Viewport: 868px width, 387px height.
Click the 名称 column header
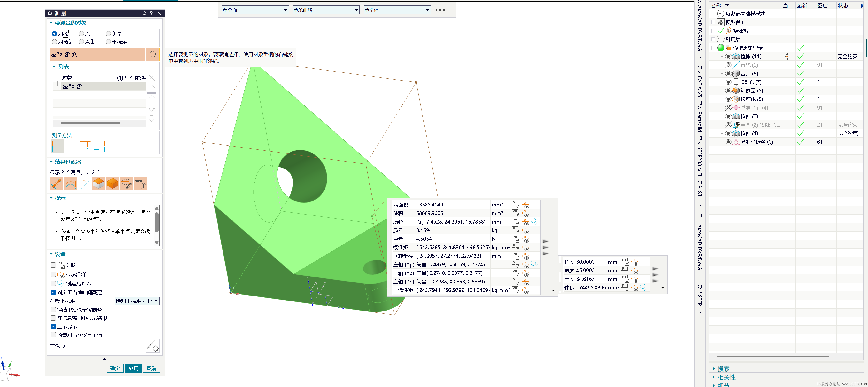[716, 5]
